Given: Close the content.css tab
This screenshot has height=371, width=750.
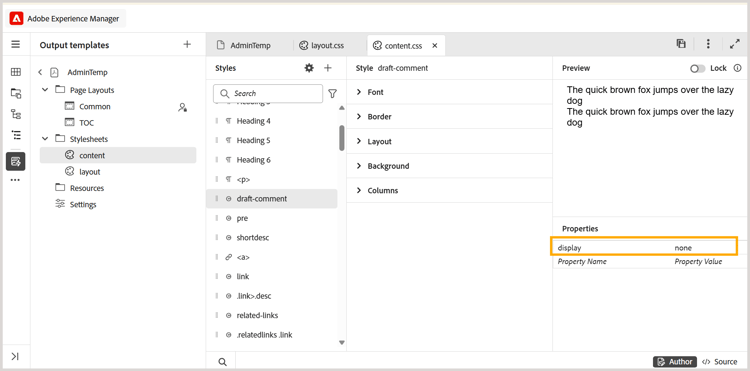Looking at the screenshot, I should pyautogui.click(x=435, y=46).
